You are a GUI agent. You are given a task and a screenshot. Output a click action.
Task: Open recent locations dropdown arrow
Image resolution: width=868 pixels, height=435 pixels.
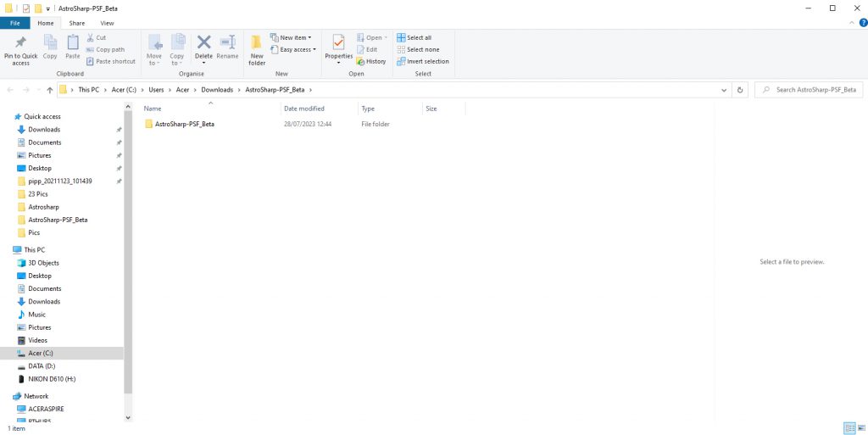pyautogui.click(x=38, y=90)
